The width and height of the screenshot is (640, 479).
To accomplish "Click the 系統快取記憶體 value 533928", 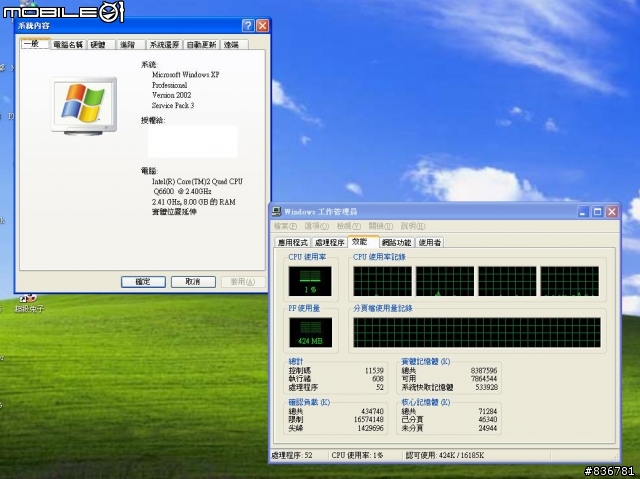I will 487,387.
